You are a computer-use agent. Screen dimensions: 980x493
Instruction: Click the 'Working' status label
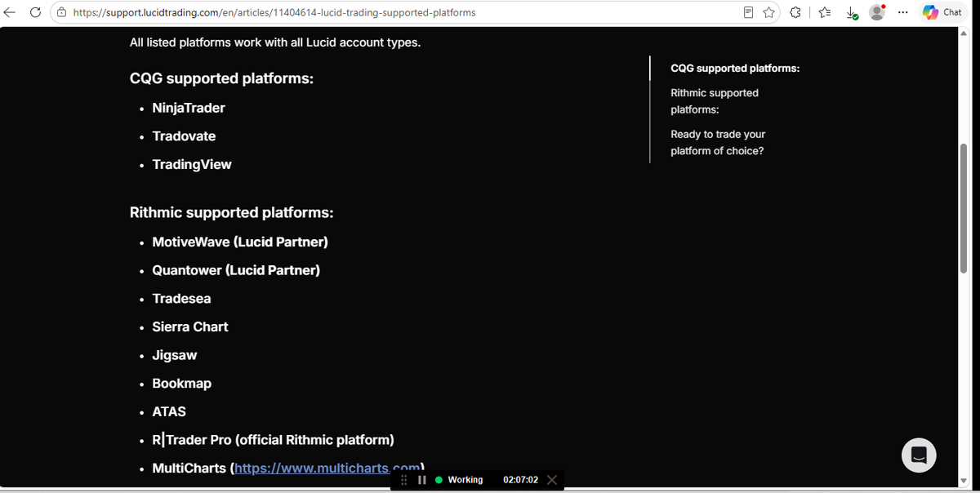click(465, 480)
